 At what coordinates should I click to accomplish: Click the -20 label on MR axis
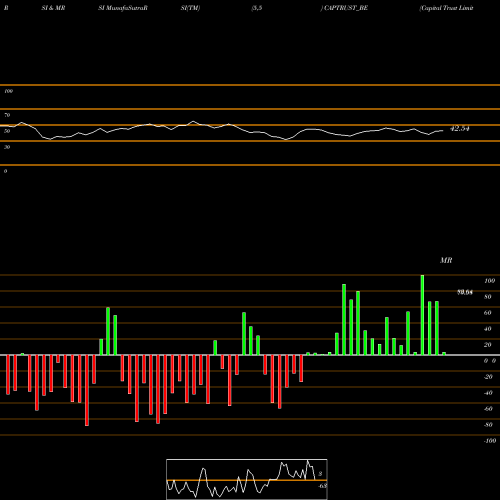click(488, 377)
